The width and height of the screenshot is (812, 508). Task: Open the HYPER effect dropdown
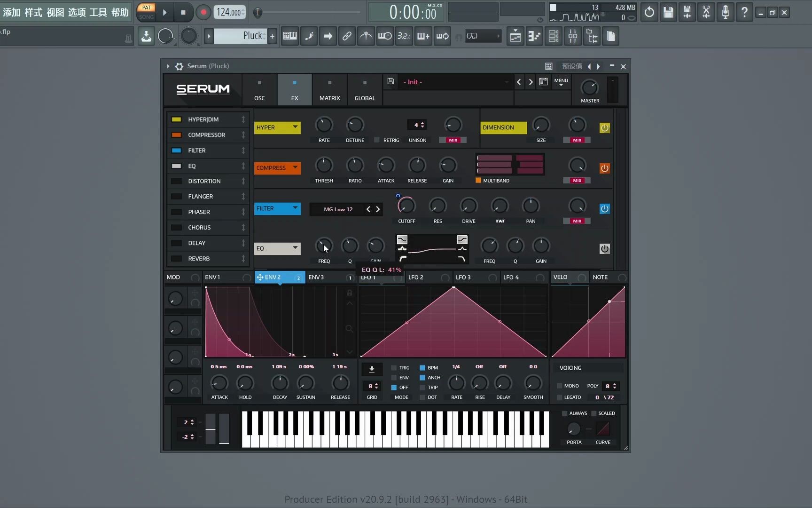(x=277, y=127)
